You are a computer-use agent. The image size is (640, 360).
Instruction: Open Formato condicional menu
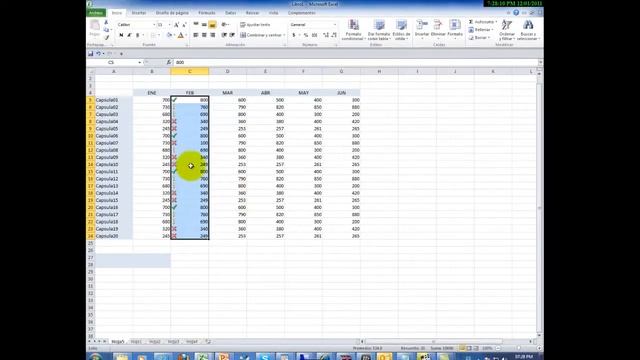[x=353, y=30]
